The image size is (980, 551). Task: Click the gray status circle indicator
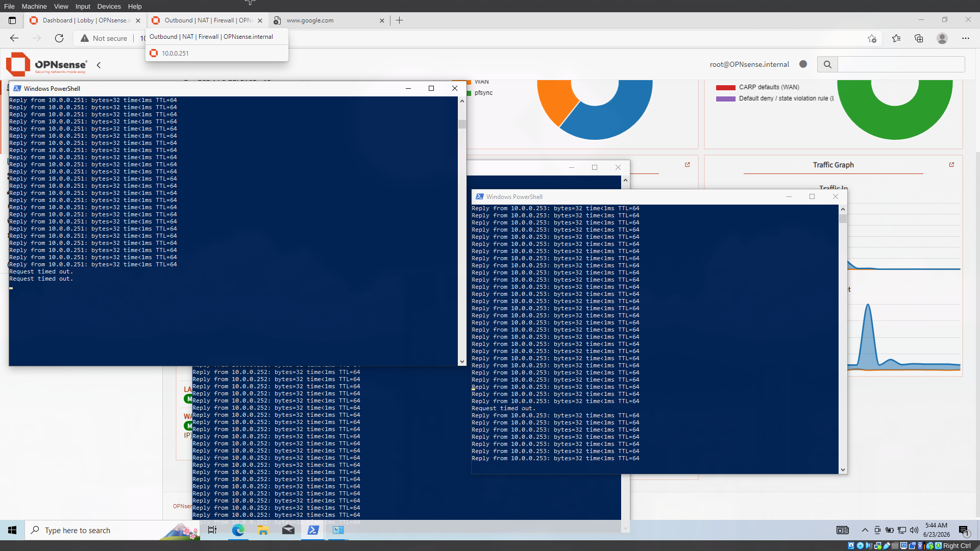(803, 64)
